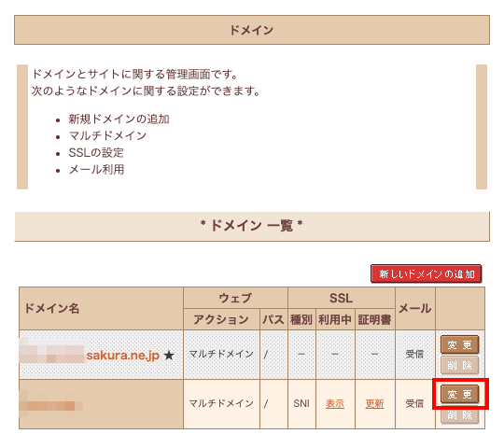The height and width of the screenshot is (448, 504).
Task: Open the 更新 certificate link
Action: 374,403
